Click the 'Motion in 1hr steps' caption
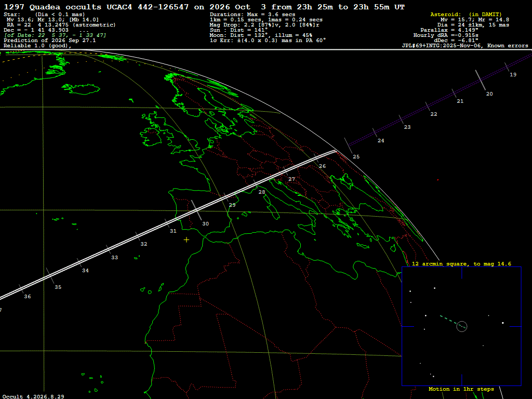Image resolution: width=532 pixels, height=399 pixels. click(461, 389)
